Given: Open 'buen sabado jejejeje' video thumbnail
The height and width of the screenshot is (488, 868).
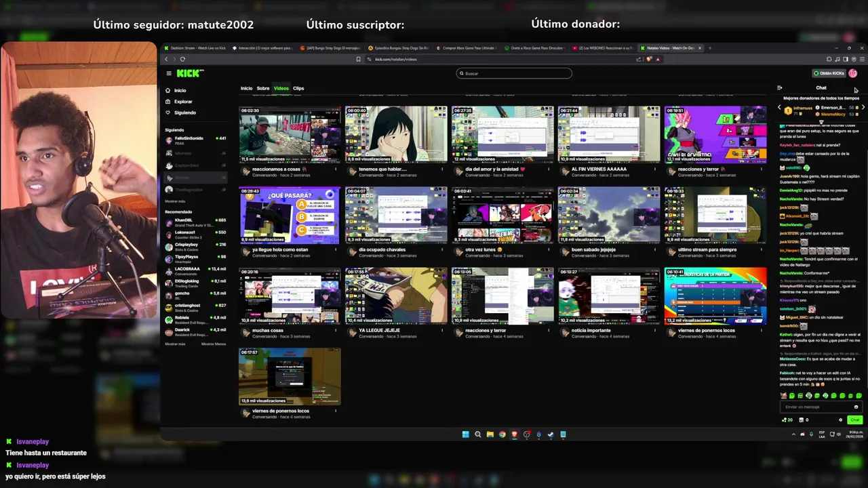Looking at the screenshot, I should click(x=609, y=215).
